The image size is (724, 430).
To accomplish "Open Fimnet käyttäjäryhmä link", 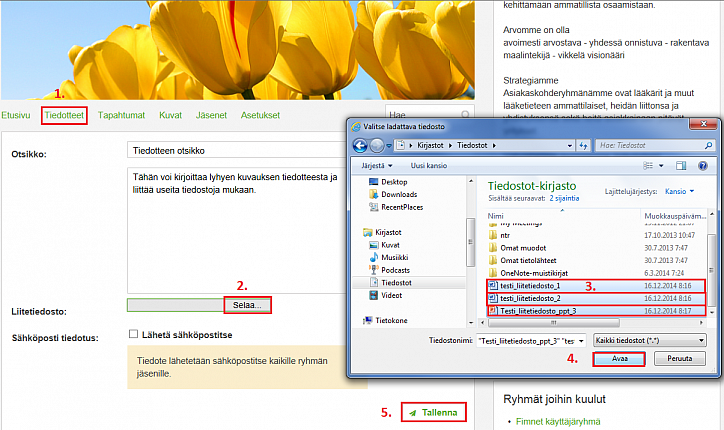I will point(558,422).
